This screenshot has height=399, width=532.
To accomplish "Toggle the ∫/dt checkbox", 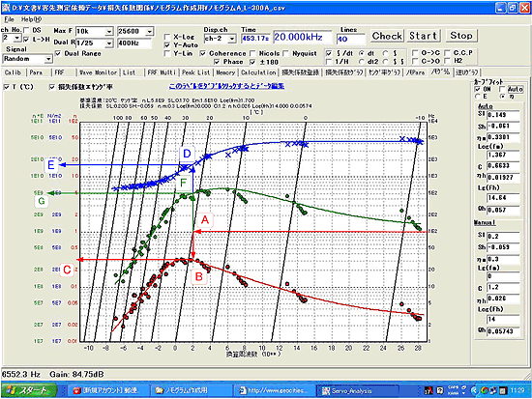I will (329, 53).
